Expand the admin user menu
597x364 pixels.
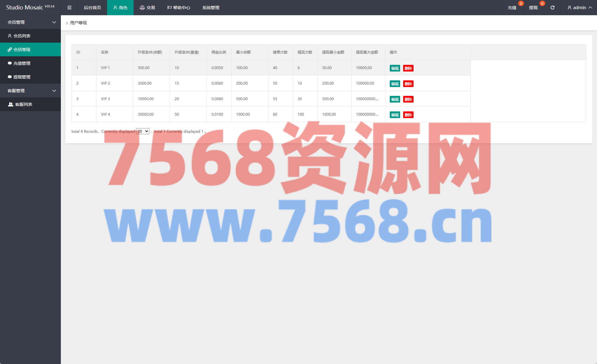(579, 8)
